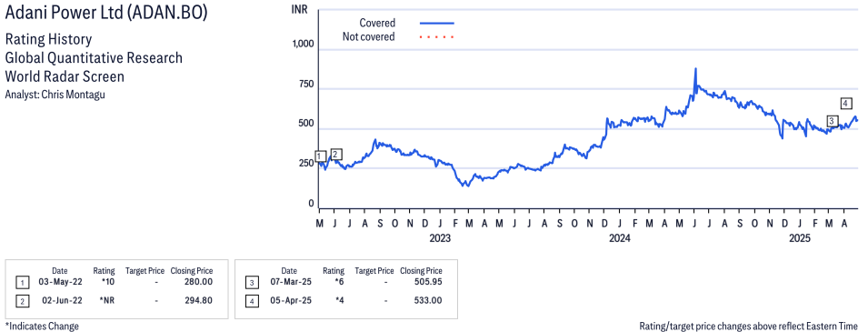Click Rating header in left table
868x332 pixels.
coord(105,271)
